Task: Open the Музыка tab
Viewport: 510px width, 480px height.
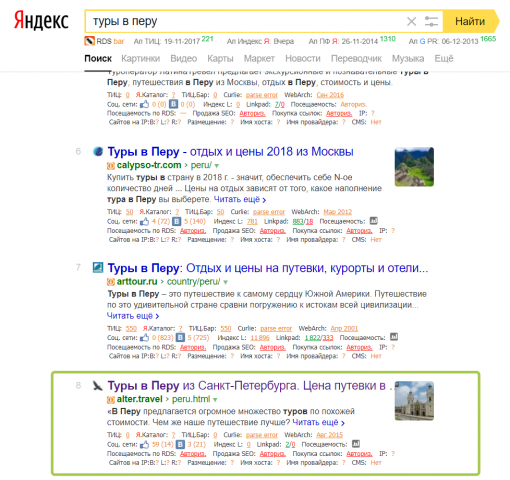Action: [x=408, y=59]
